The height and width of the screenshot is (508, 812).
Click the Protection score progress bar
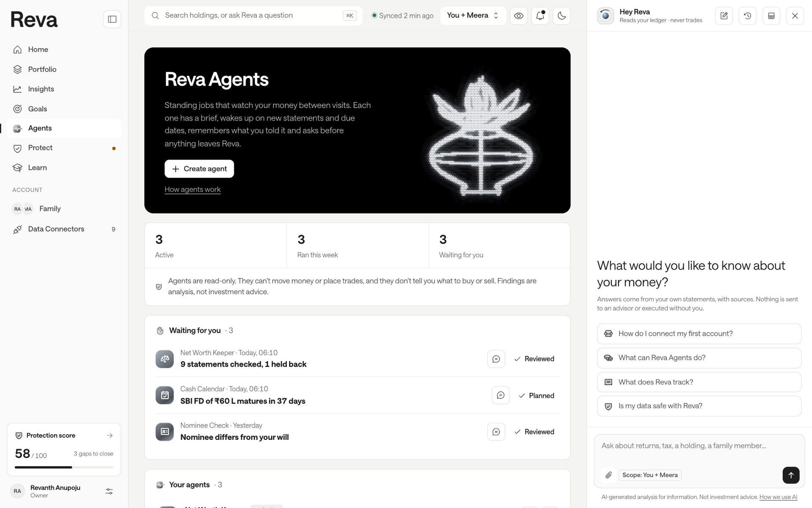pos(64,467)
